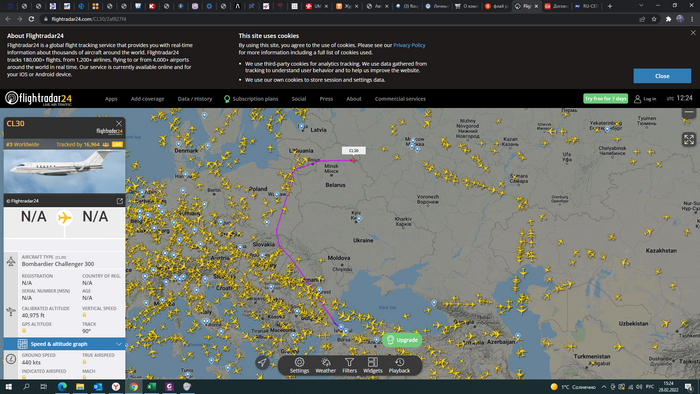The image size is (700, 394).
Task: Close the CL30 flight details panel
Action: pyautogui.click(x=119, y=124)
